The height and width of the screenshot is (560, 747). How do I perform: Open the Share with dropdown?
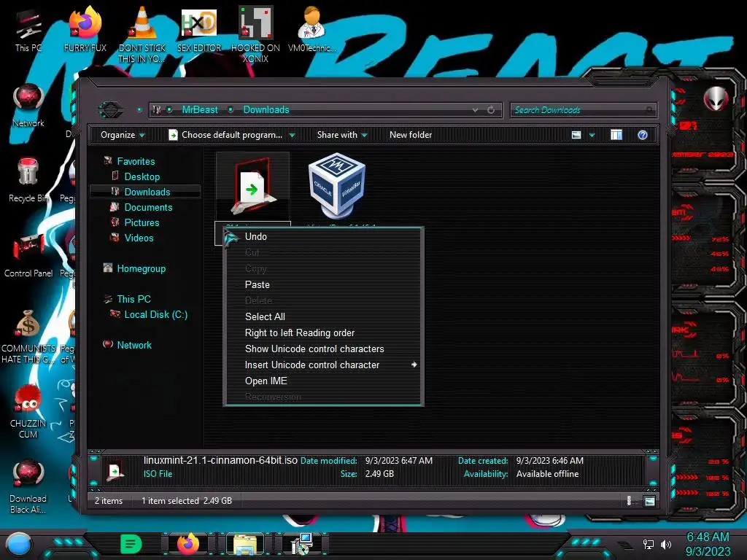[x=342, y=135]
